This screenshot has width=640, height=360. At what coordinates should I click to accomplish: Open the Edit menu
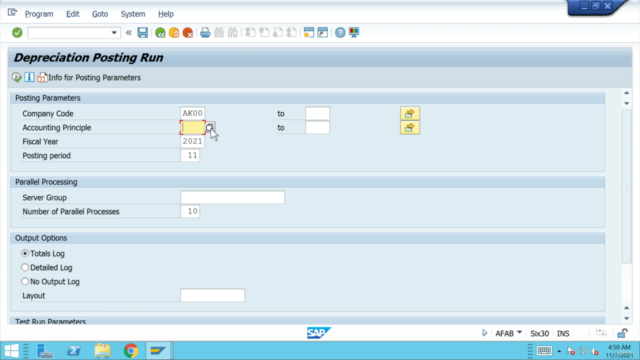(x=73, y=14)
